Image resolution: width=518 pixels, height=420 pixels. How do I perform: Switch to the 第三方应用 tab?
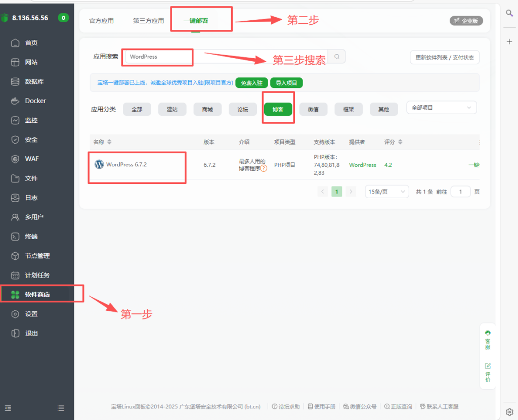pos(148,21)
